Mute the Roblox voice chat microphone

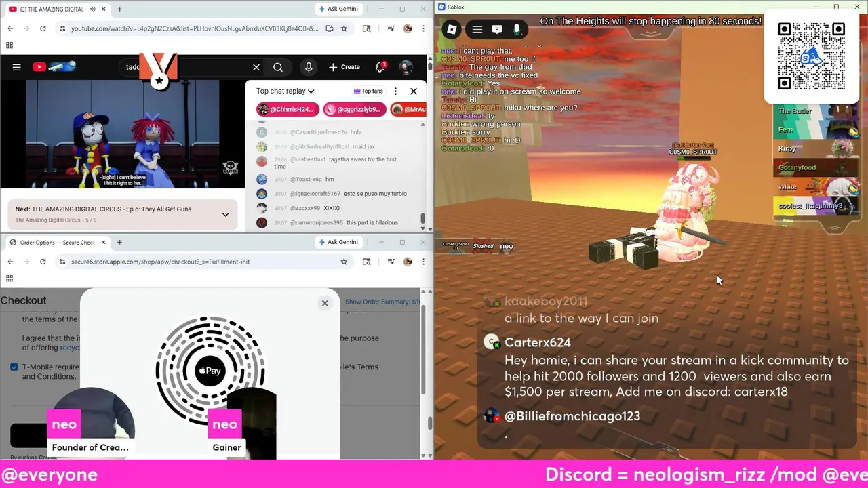click(516, 29)
